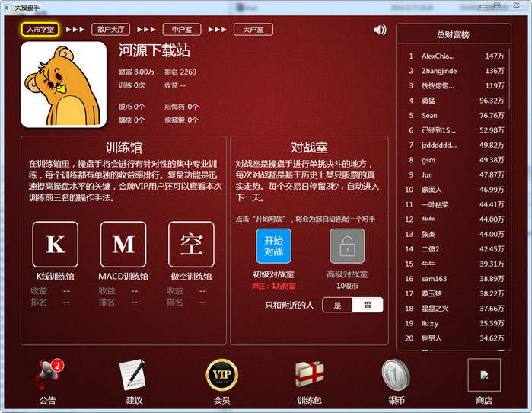This screenshot has width=532, height=413.
Task: Switch to the 散户大厅 tab
Action: pos(111,30)
